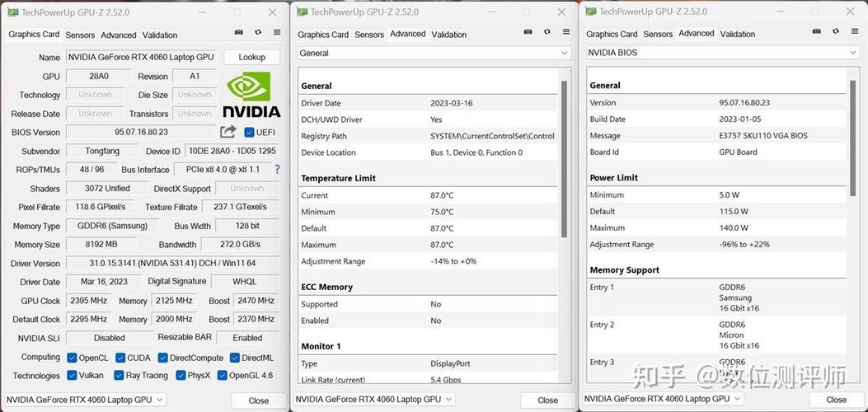Open the General category dropdown

434,53
